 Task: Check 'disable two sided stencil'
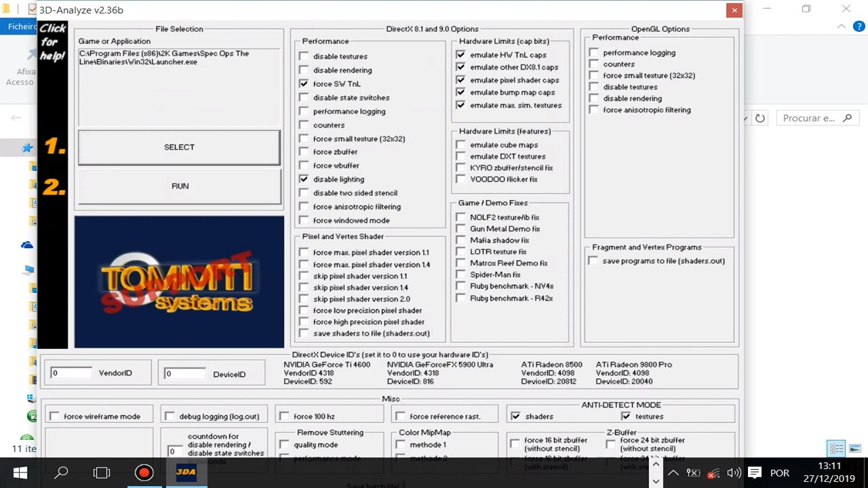point(304,193)
